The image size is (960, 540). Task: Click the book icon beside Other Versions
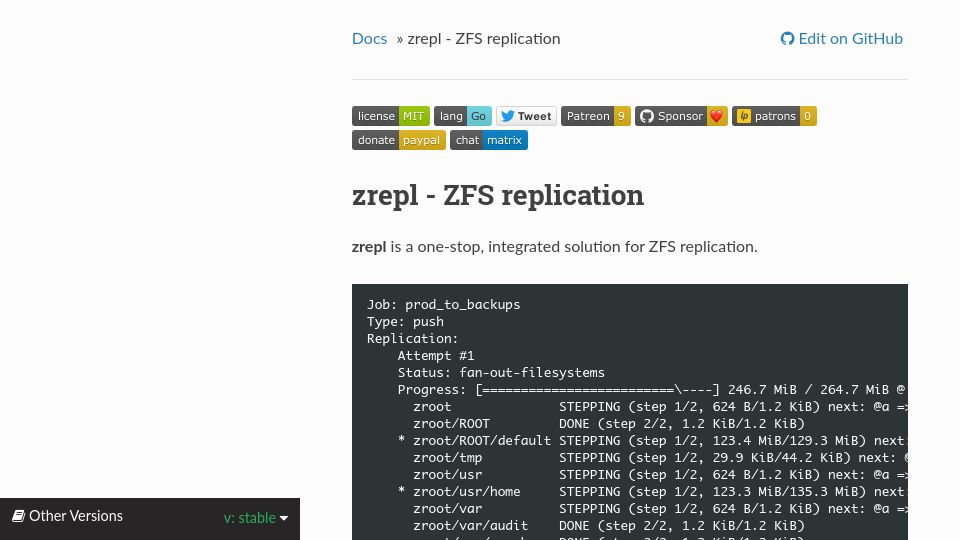[x=18, y=516]
